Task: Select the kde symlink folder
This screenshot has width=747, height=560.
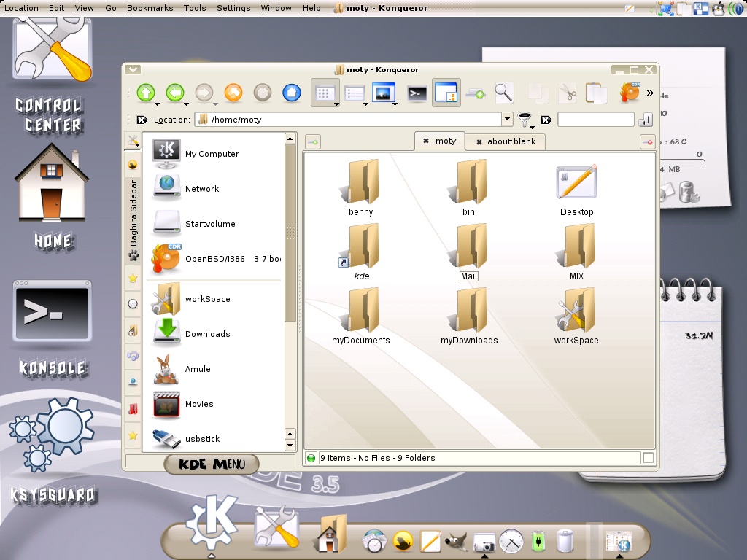Action: pos(360,252)
